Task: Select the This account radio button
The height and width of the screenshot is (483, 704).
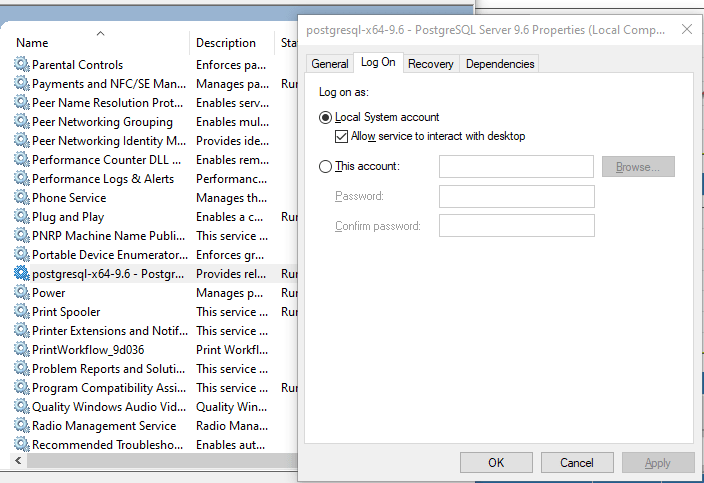Action: [x=325, y=167]
